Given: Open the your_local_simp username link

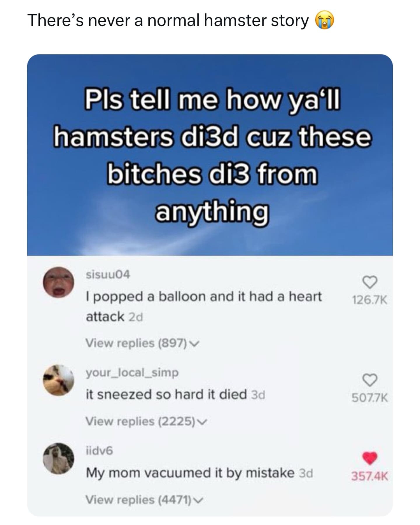Looking at the screenshot, I should pos(132,373).
